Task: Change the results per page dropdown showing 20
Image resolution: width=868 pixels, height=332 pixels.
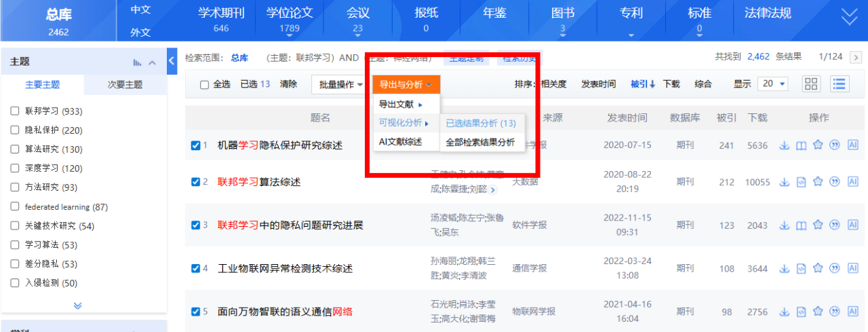Action: tap(772, 84)
